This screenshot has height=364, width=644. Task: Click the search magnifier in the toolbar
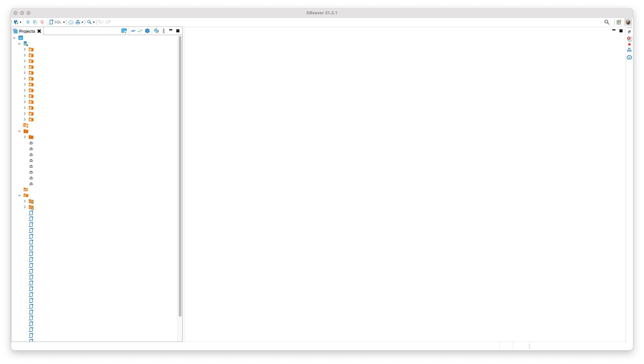(x=89, y=22)
